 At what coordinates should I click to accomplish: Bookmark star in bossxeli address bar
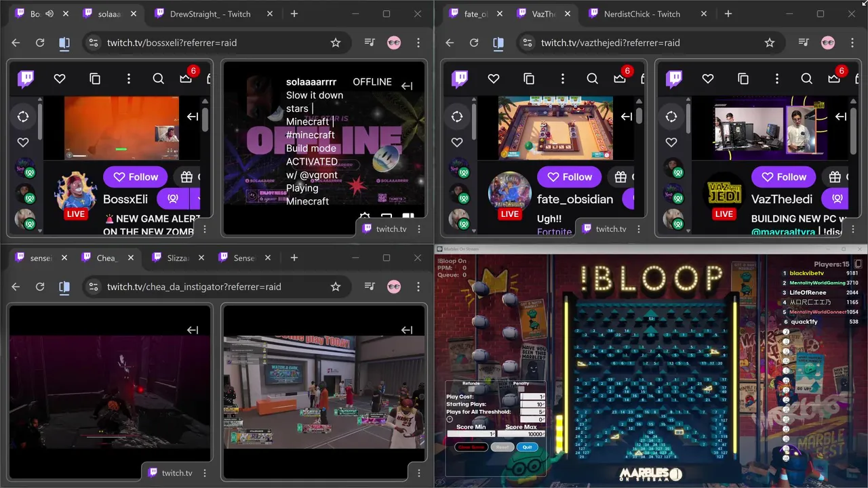336,43
